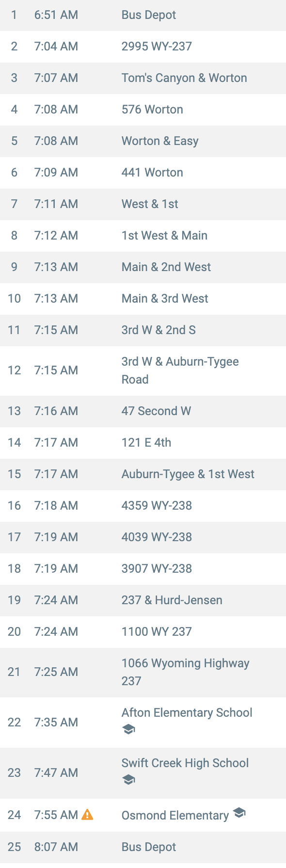The height and width of the screenshot is (868, 286).
Task: Select 1st West & Main stop
Action: pos(143,236)
